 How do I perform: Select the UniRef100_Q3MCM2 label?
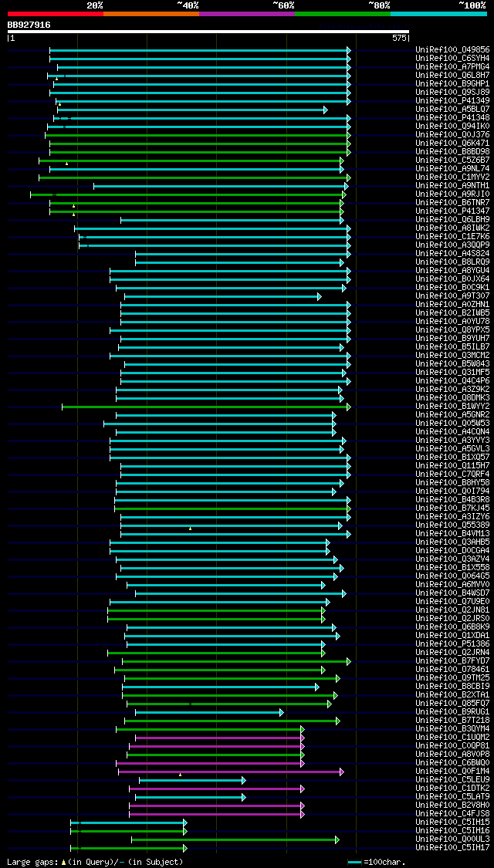coord(452,356)
